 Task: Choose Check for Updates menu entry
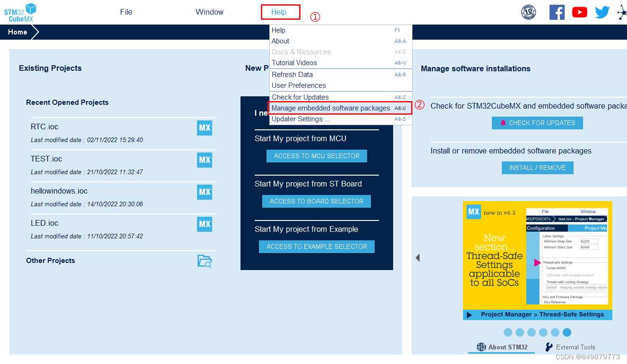click(341, 97)
